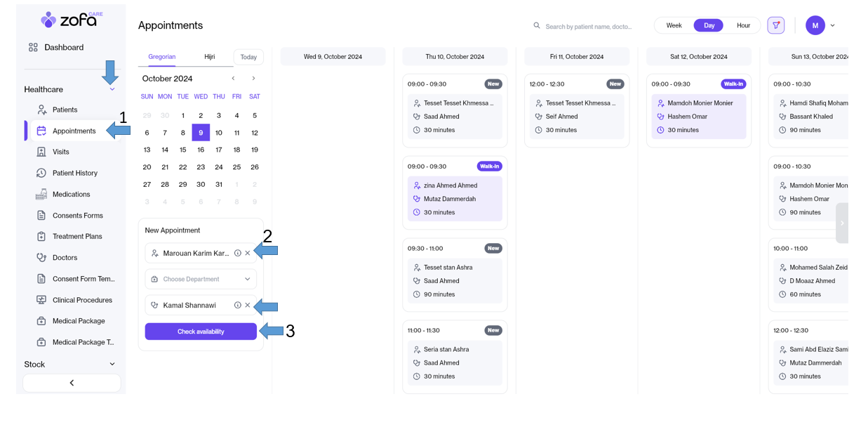
Task: Show info for doctor Kamal Shannawi
Action: (238, 305)
